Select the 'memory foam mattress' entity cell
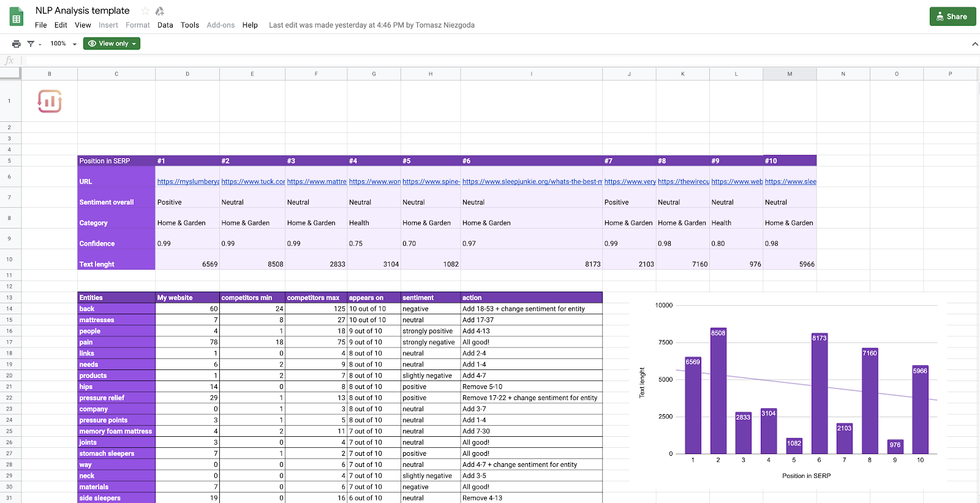Viewport: 980px width, 503px height. [x=116, y=431]
